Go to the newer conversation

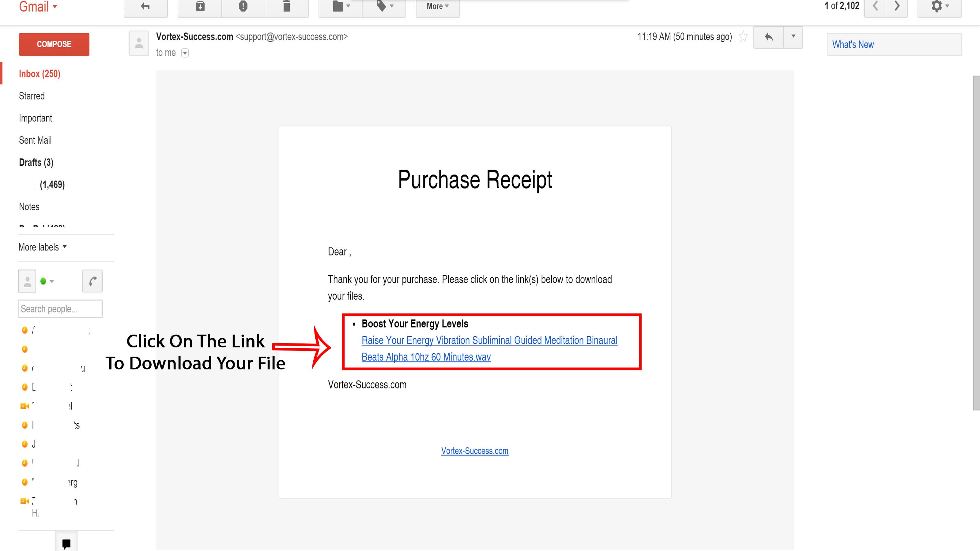[875, 6]
